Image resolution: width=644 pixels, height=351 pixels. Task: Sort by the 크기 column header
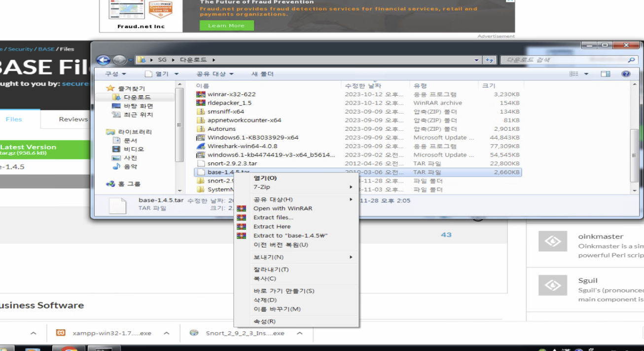(489, 85)
